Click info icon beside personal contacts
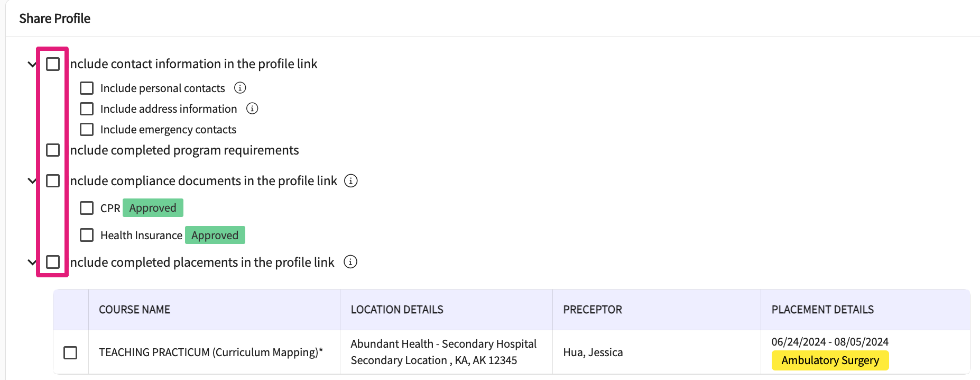The height and width of the screenshot is (380, 980). (240, 88)
